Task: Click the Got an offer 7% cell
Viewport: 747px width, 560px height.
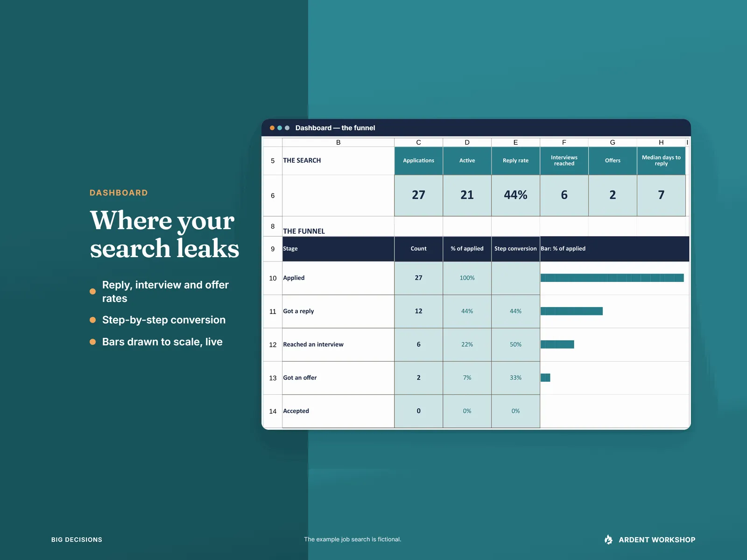Action: click(467, 378)
